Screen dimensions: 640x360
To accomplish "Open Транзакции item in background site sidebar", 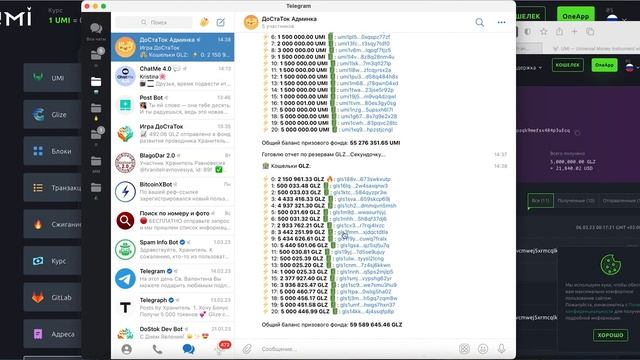I will point(52,188).
